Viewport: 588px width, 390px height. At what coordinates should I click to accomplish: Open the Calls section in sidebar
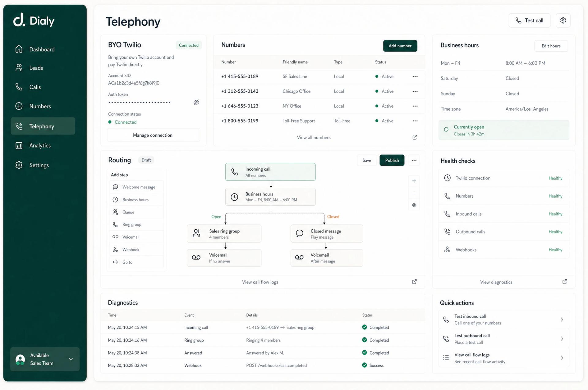35,87
